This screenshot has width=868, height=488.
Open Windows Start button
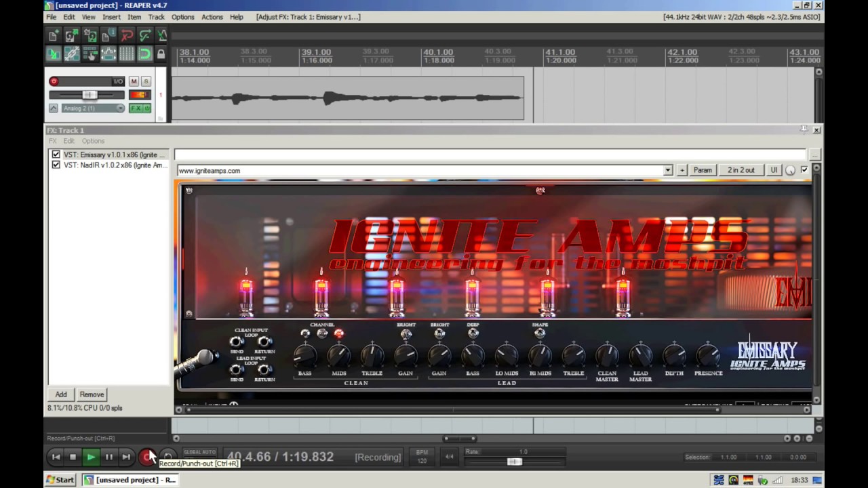pyautogui.click(x=60, y=480)
